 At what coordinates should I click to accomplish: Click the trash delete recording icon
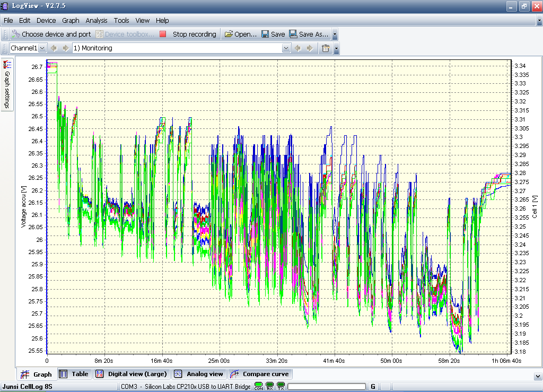pyautogui.click(x=326, y=48)
